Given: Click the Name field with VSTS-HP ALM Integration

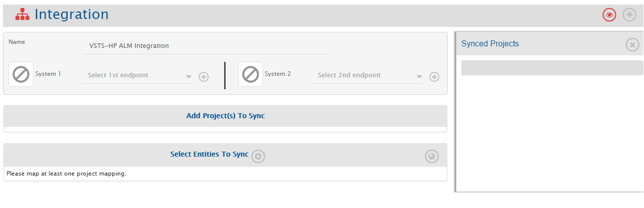Looking at the screenshot, I should pyautogui.click(x=206, y=46).
